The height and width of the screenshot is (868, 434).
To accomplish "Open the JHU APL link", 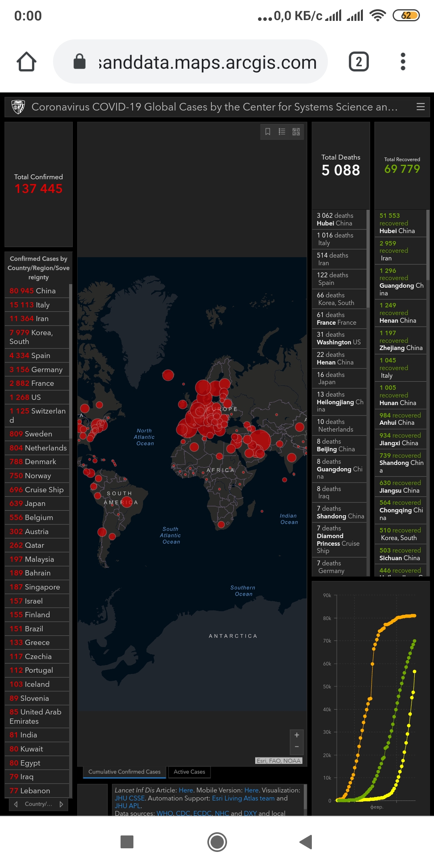I will coord(127,806).
